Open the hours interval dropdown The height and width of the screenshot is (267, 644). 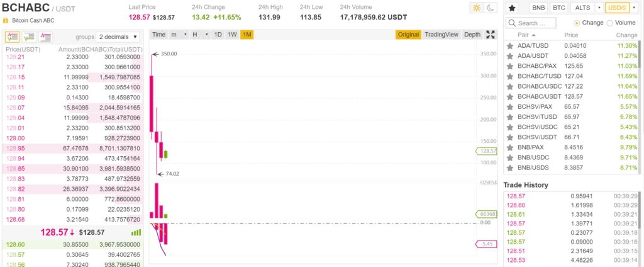coord(201,35)
